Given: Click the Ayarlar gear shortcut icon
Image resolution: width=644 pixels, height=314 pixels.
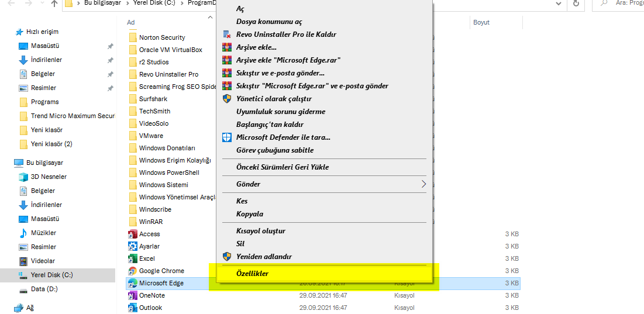Looking at the screenshot, I should tap(132, 246).
